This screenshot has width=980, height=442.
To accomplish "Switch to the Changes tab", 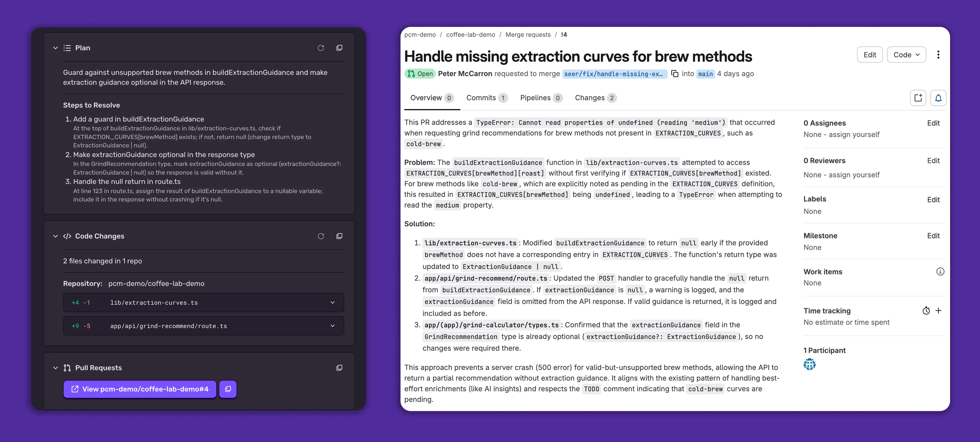I will (596, 98).
